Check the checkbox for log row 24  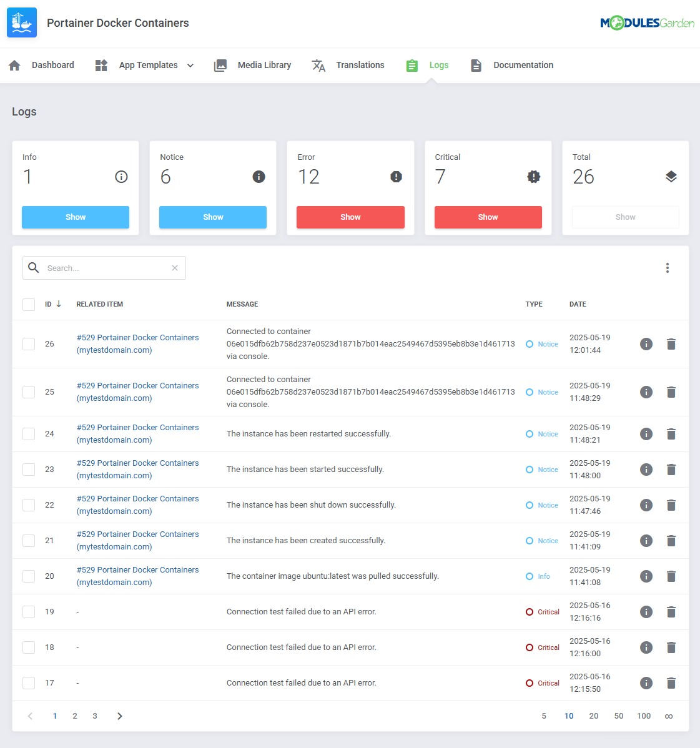29,434
